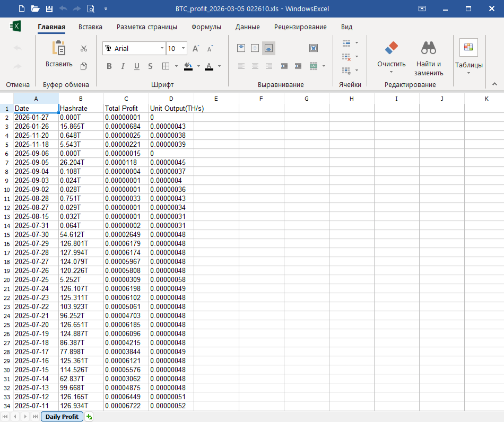Image resolution: width=504 pixels, height=422 pixels.
Task: Click the Очистить eraser icon
Action: click(391, 49)
